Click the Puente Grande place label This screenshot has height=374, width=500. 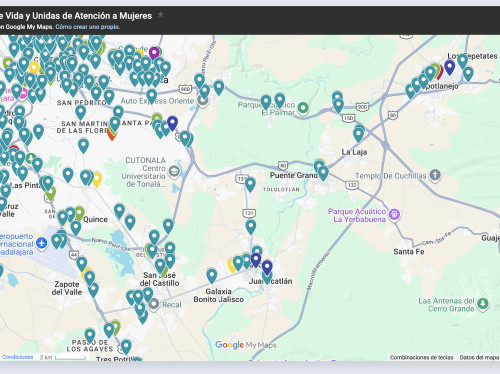pyautogui.click(x=294, y=175)
